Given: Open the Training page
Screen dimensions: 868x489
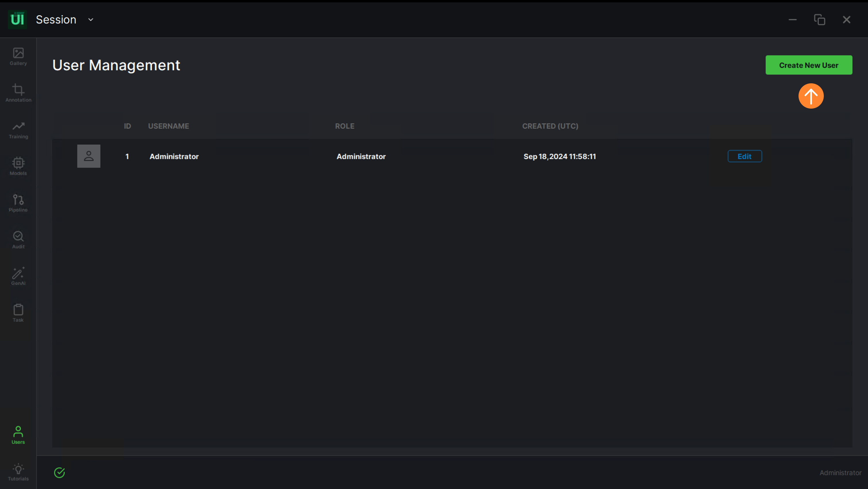Looking at the screenshot, I should tap(18, 130).
